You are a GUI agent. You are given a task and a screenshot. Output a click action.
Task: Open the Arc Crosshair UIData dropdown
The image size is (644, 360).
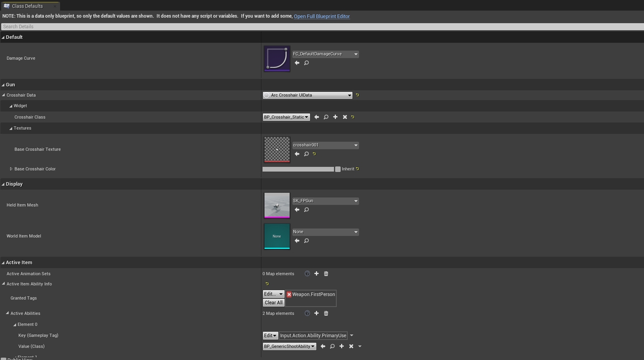[307, 95]
